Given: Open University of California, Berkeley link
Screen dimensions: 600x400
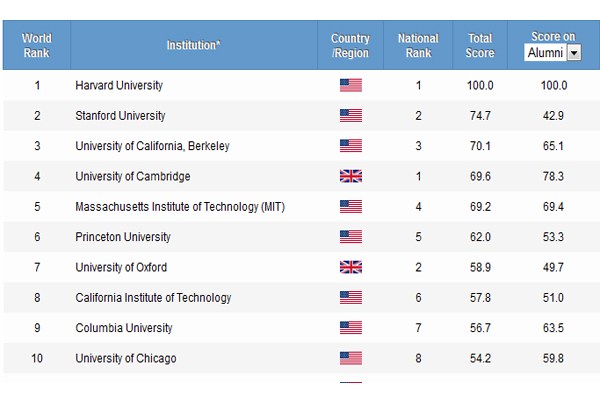Looking at the screenshot, I should (x=152, y=146).
